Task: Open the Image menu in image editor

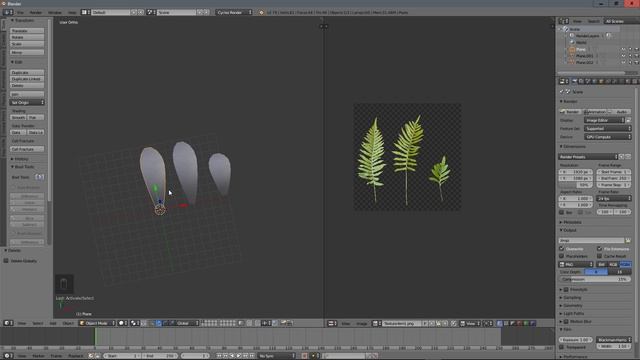Action: click(x=362, y=323)
